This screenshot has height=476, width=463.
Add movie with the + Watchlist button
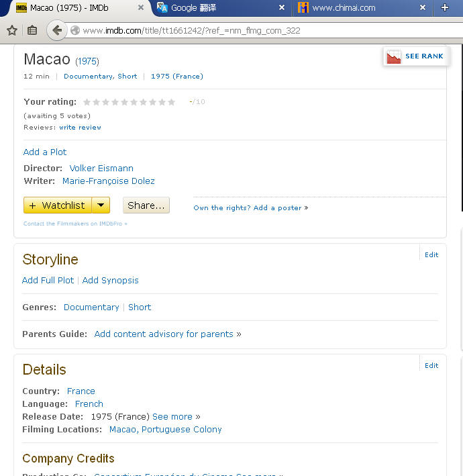point(57,205)
